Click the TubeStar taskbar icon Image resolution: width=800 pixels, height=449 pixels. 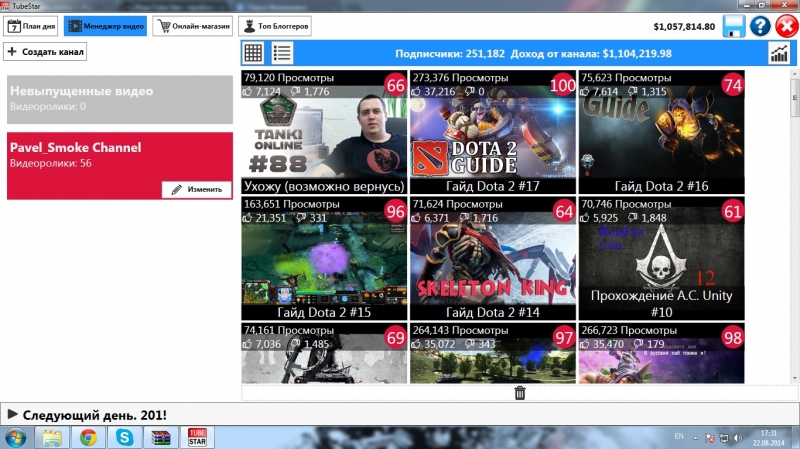coord(197,438)
